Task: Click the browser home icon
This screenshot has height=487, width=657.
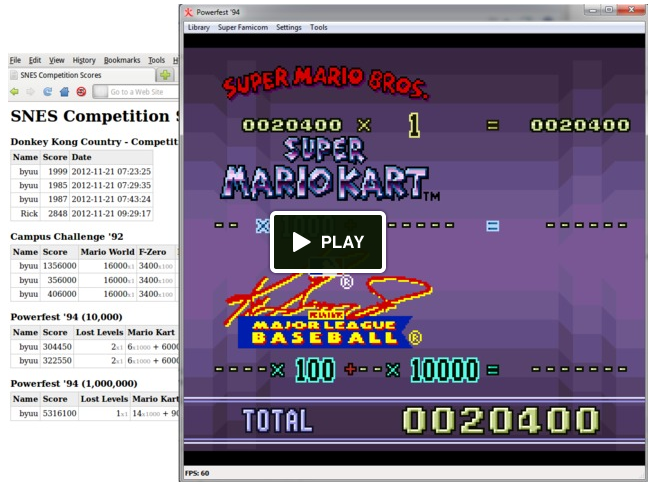Action: pyautogui.click(x=64, y=91)
